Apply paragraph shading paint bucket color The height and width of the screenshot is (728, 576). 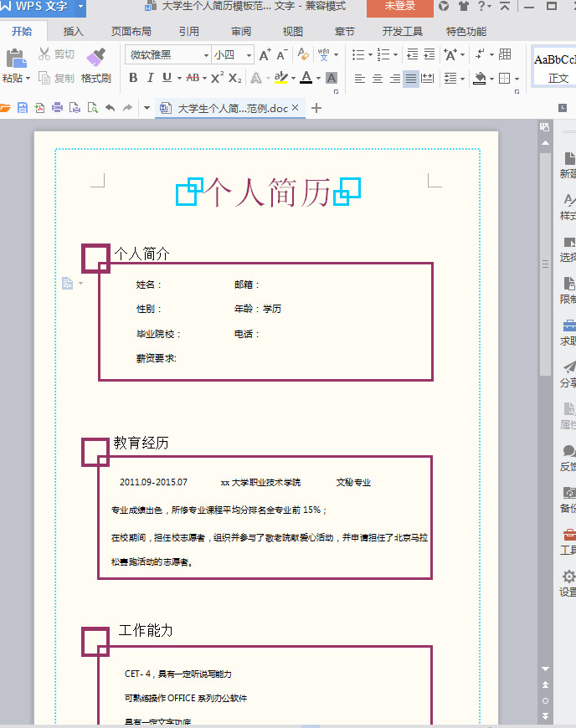pos(480,78)
